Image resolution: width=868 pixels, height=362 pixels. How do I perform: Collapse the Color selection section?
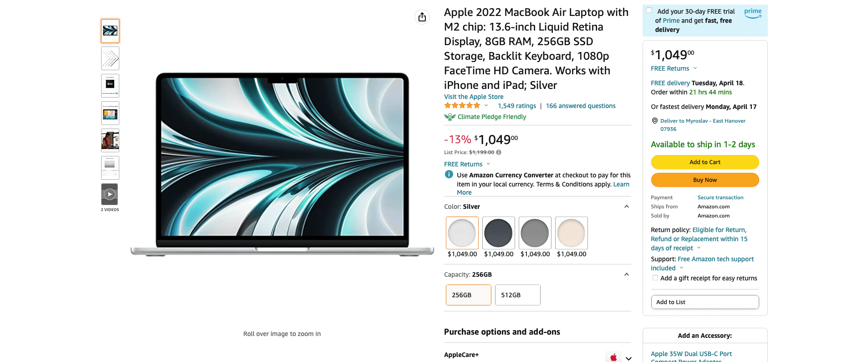(x=627, y=206)
